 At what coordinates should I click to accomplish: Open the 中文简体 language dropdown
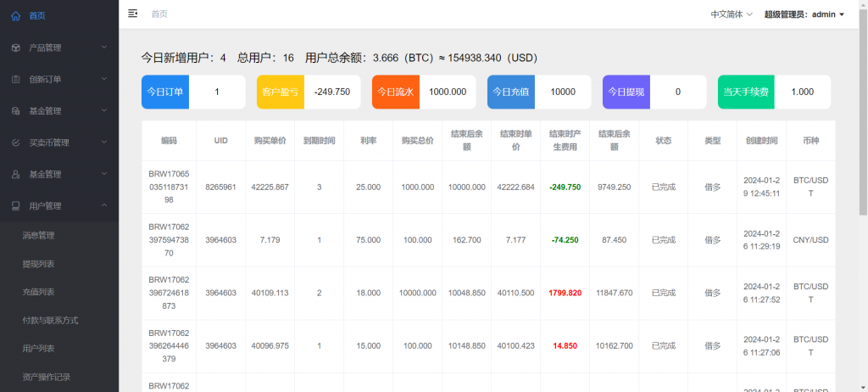coord(732,14)
